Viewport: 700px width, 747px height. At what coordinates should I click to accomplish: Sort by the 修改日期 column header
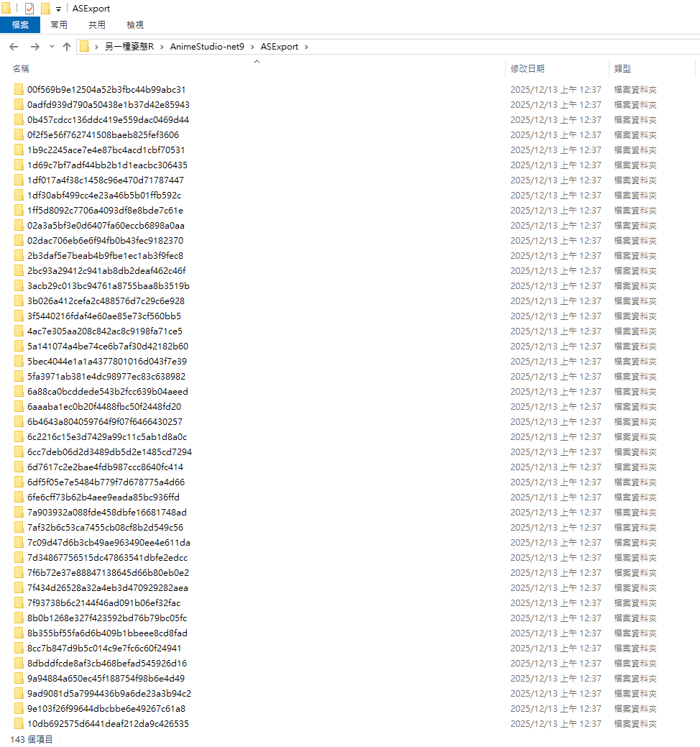[528, 69]
